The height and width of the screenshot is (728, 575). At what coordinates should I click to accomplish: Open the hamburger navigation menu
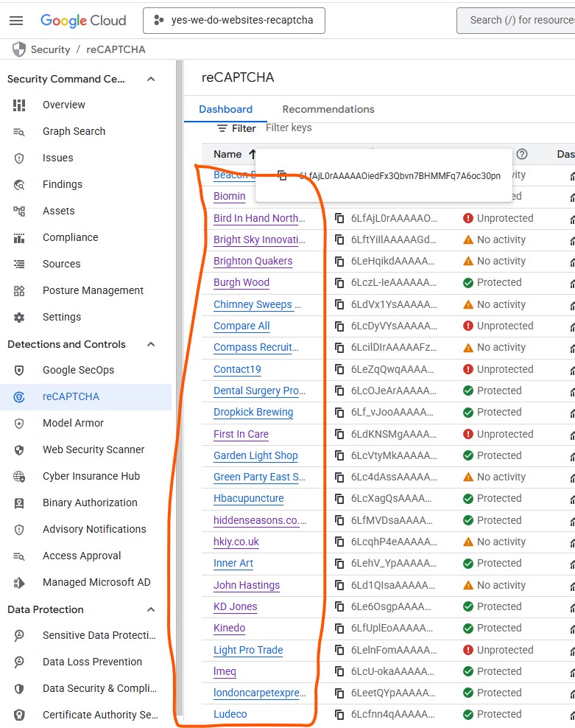[x=16, y=21]
